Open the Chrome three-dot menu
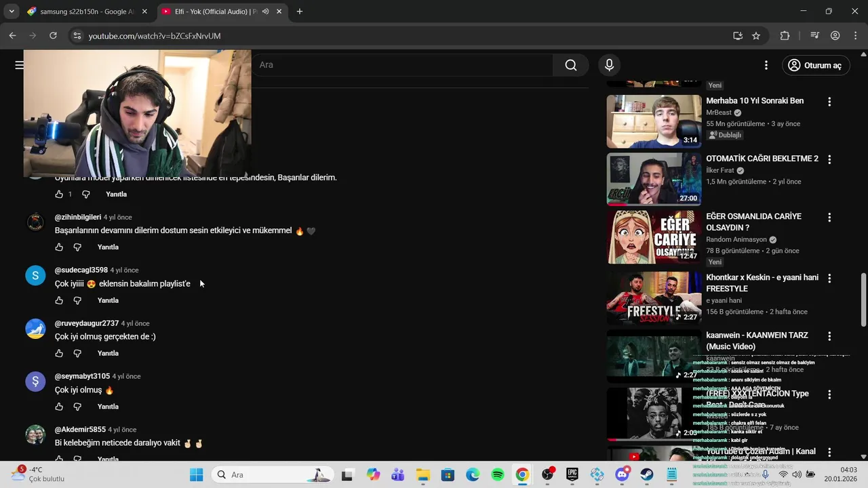Image resolution: width=868 pixels, height=488 pixels. point(854,36)
